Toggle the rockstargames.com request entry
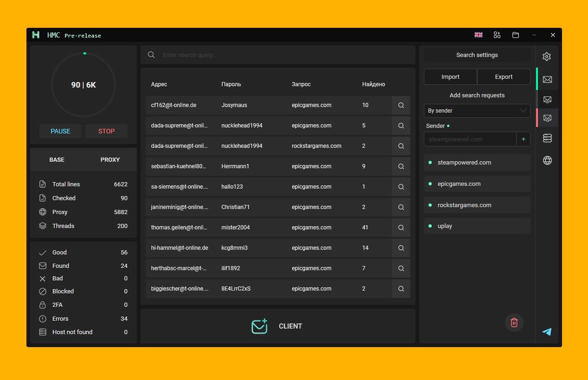Viewport: 588px width, 380px height. pos(477,205)
